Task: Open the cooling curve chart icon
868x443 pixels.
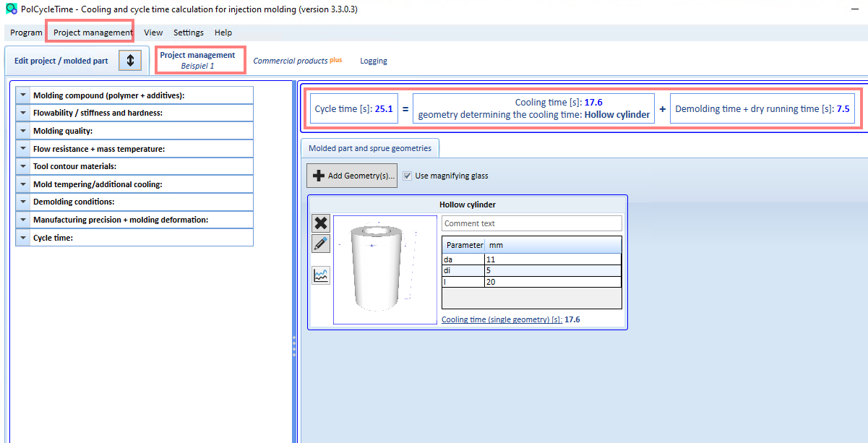Action: (x=321, y=275)
